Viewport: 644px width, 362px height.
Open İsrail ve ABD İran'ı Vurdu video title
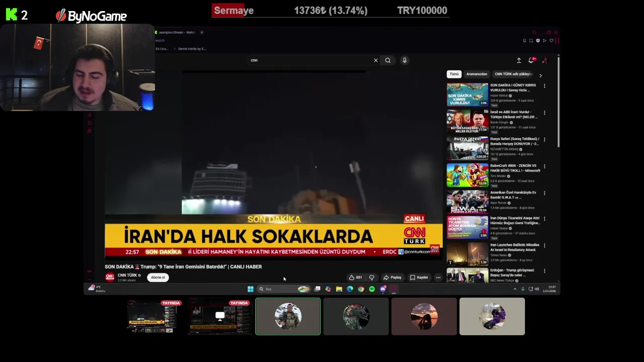513,114
